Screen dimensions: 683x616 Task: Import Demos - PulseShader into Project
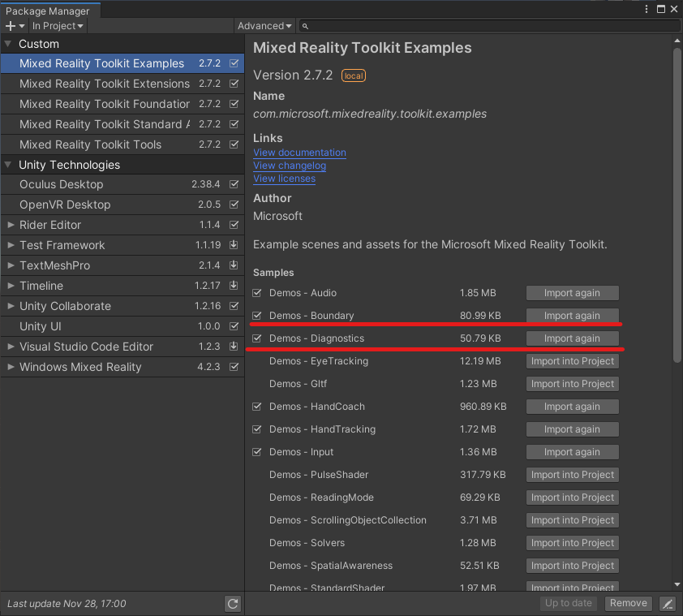click(573, 475)
